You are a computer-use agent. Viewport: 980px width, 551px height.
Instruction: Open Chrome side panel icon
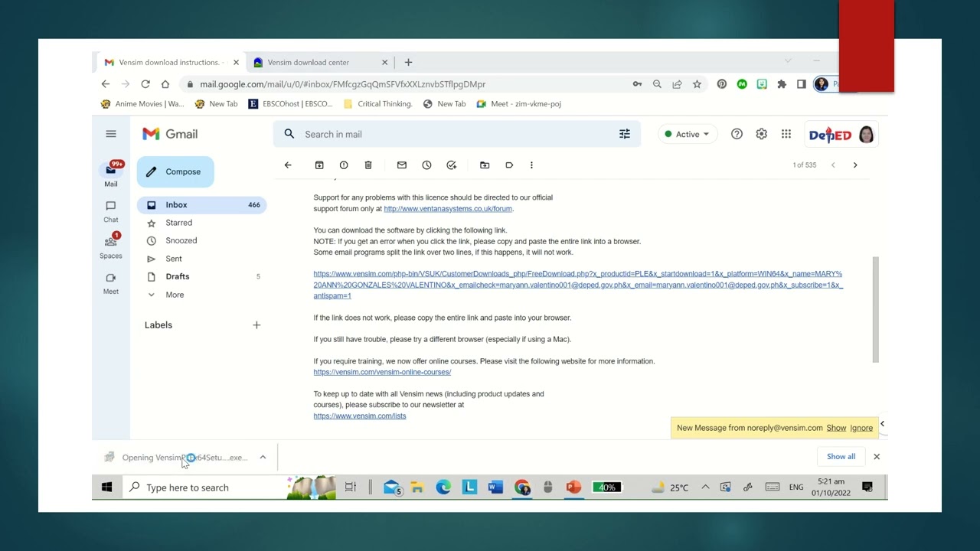(x=802, y=84)
